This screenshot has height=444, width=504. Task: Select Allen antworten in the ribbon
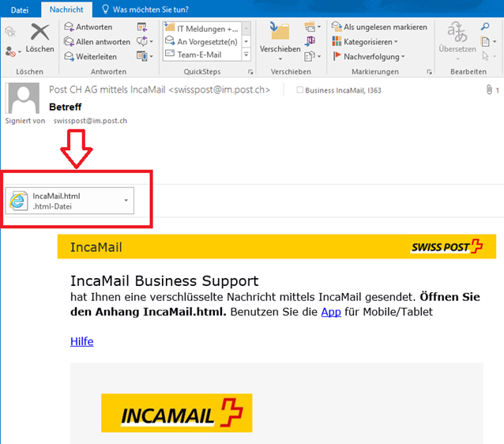(x=96, y=42)
